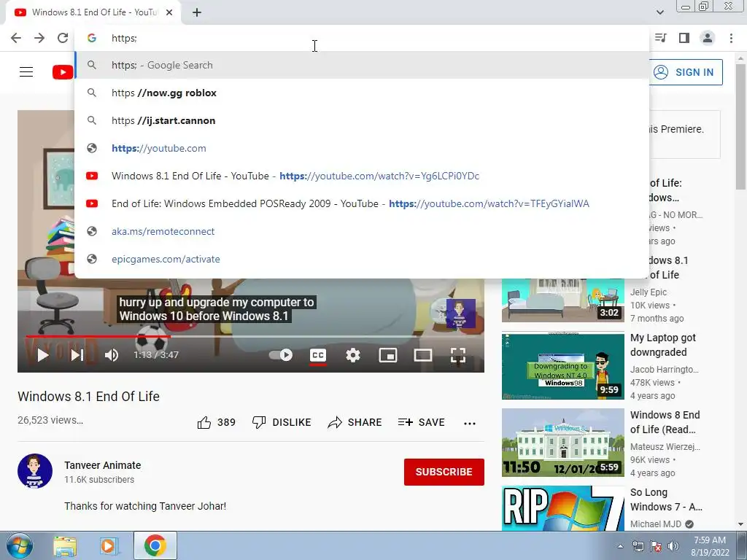The width and height of the screenshot is (747, 560).
Task: Click the channel watermark in the video
Action: coord(461,314)
